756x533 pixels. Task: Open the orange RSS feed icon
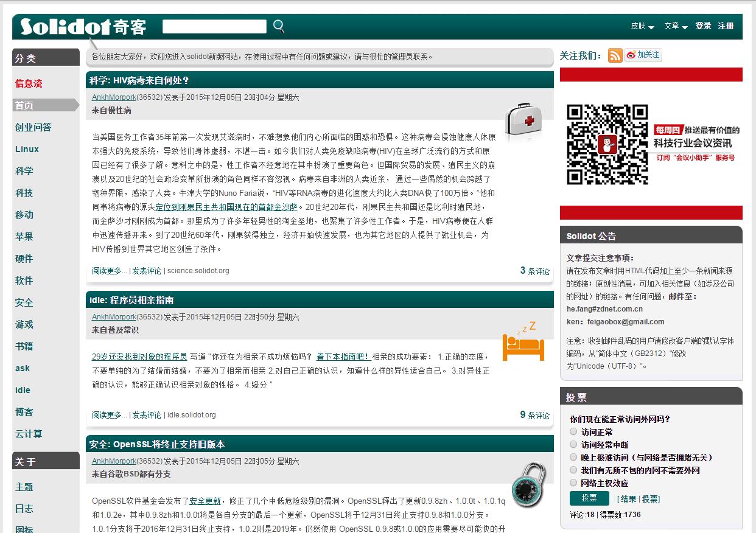coord(615,55)
